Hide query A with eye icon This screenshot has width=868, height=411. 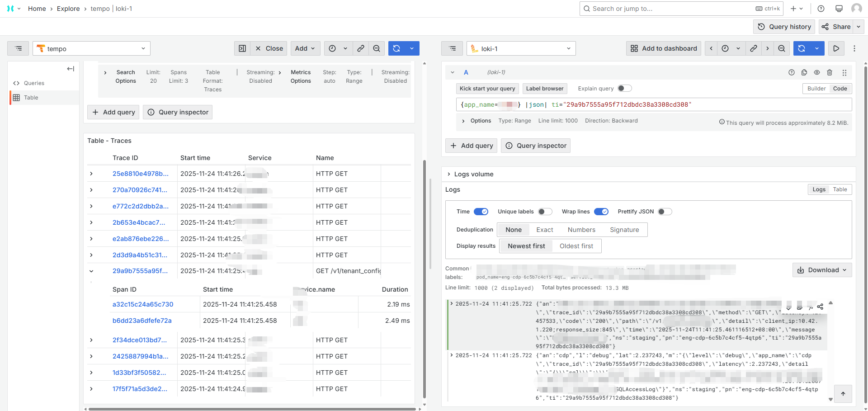[817, 72]
